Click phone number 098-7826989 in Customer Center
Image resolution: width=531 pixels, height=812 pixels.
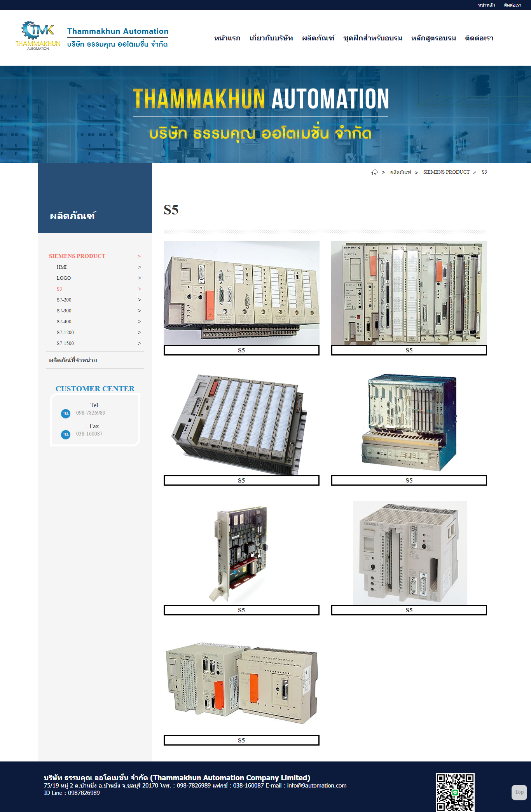pos(91,413)
